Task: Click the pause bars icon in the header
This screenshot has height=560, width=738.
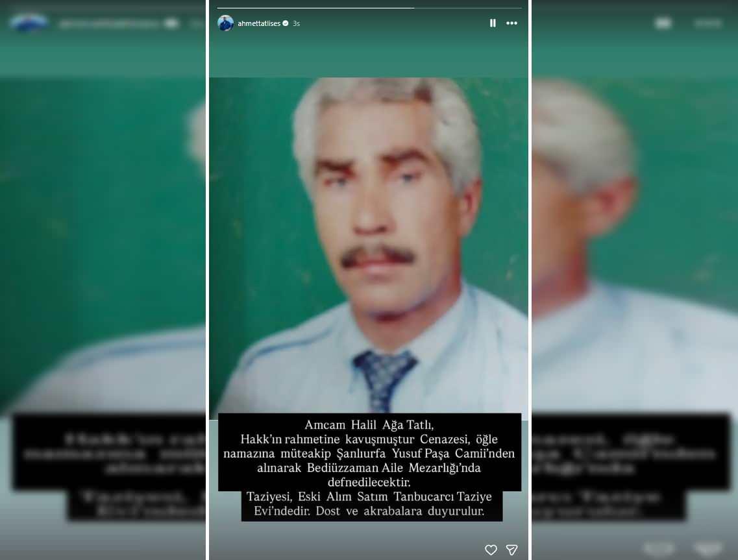Action: 493,23
